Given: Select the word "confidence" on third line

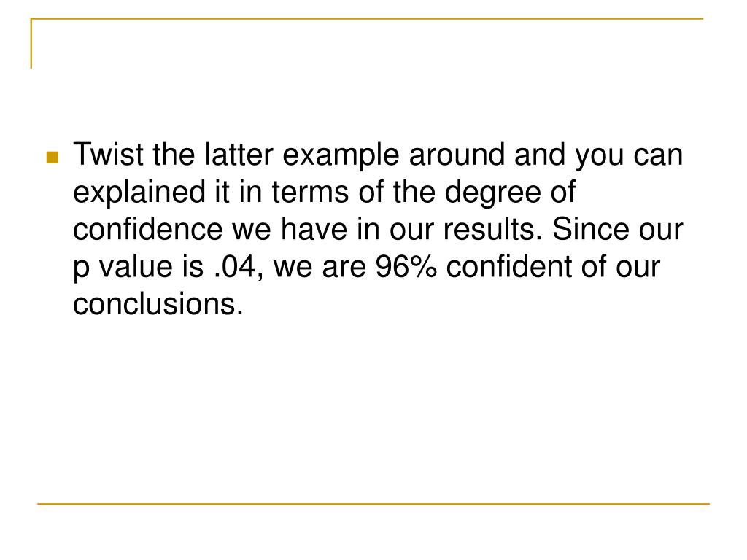Looking at the screenshot, I should click(147, 229).
